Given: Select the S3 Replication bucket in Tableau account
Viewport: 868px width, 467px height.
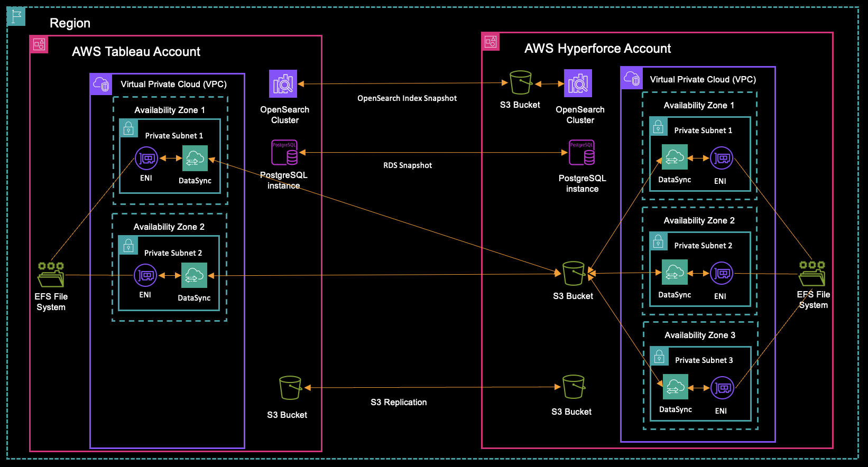Looking at the screenshot, I should tap(290, 388).
